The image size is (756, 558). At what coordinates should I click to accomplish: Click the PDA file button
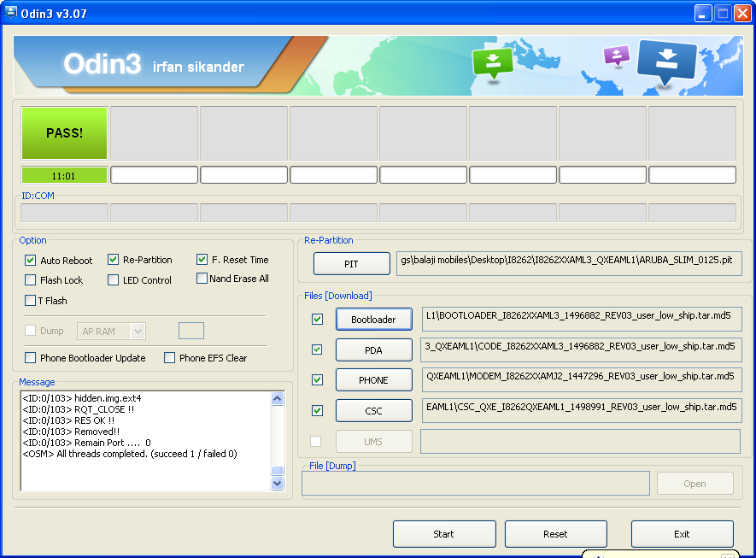(x=373, y=350)
